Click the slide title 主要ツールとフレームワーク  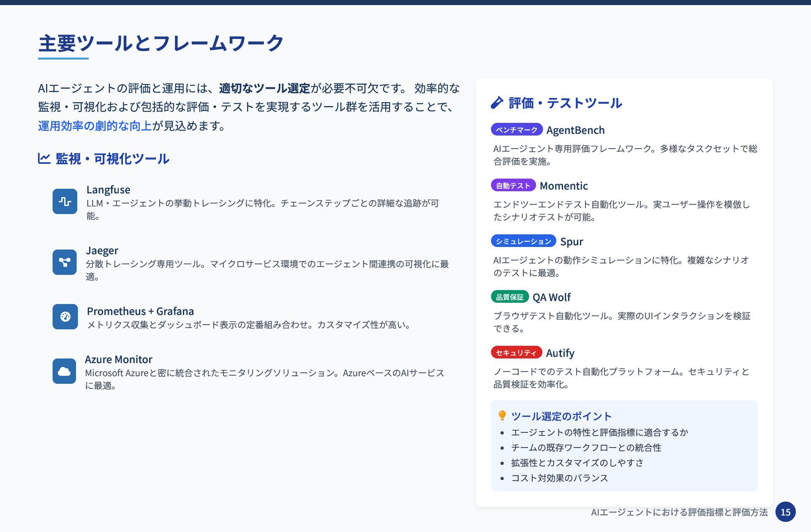pyautogui.click(x=161, y=43)
